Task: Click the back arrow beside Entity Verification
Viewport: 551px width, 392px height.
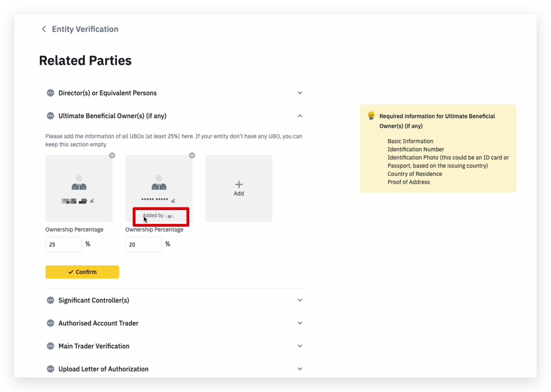Action: [44, 29]
